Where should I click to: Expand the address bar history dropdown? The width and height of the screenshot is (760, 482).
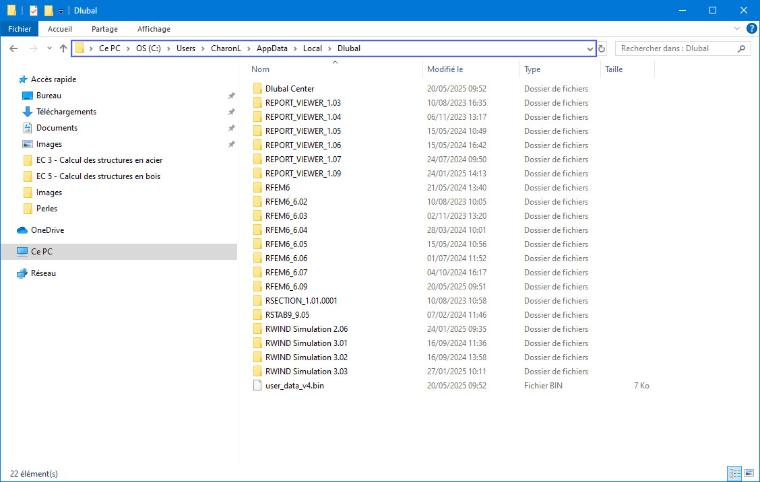coord(589,48)
